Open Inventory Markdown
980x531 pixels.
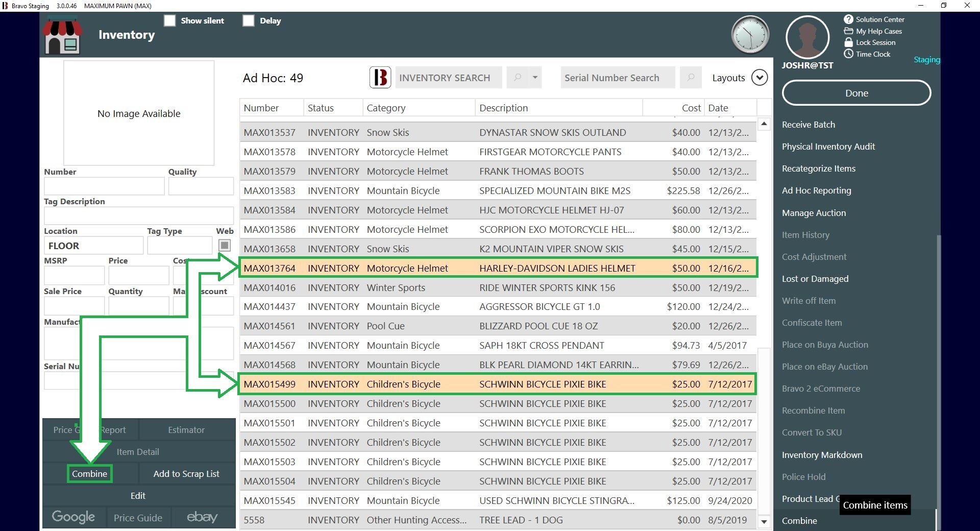coord(822,455)
